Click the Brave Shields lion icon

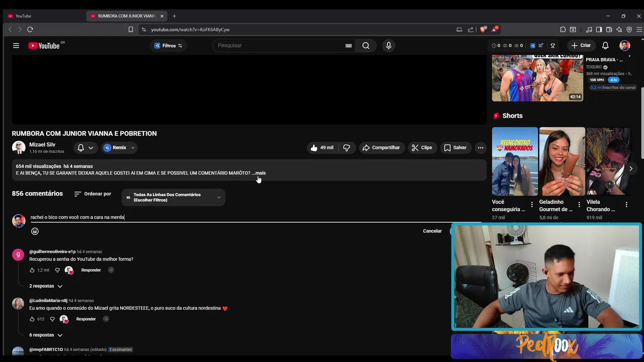click(x=483, y=30)
